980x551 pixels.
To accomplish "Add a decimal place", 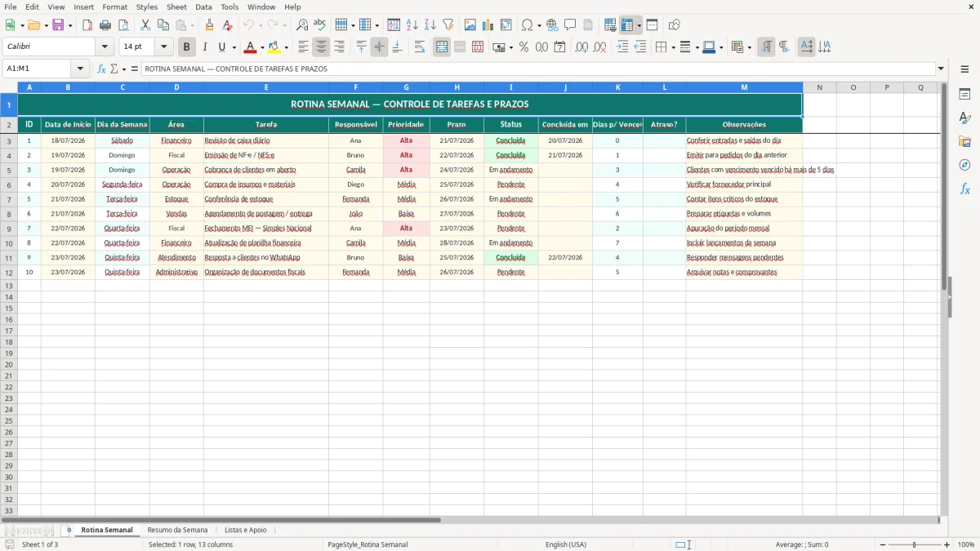I will coord(581,47).
